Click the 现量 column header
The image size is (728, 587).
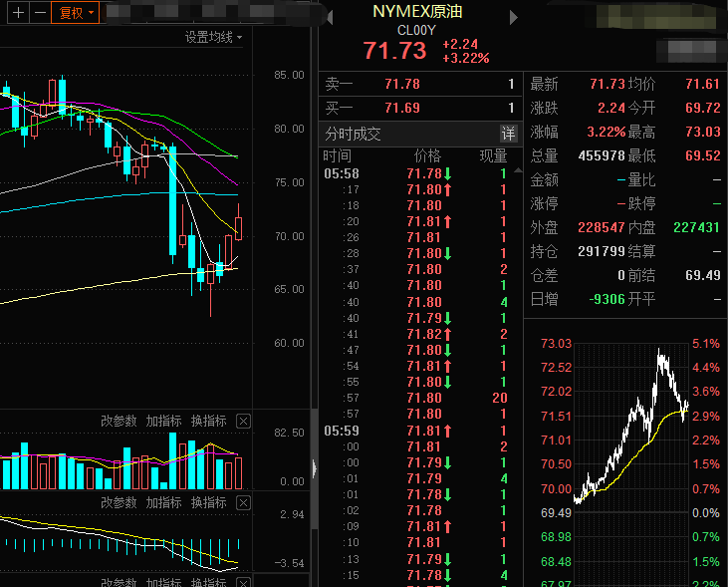tap(493, 155)
